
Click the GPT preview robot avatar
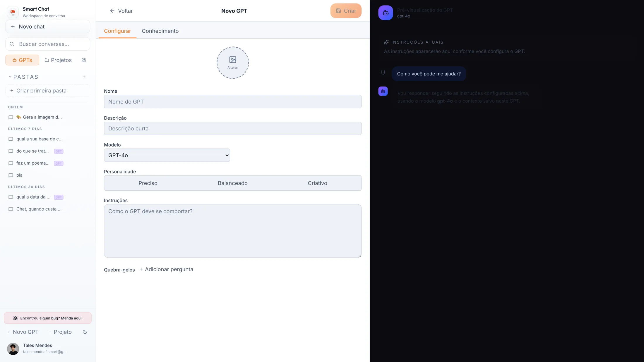tap(386, 13)
